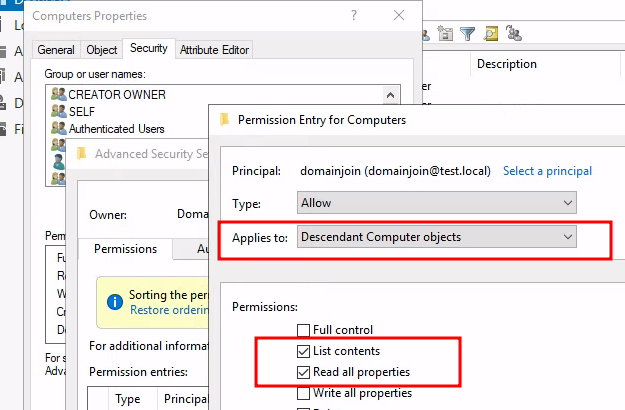Viewport: 625px width, 410px height.
Task: Click the blue info icon in banner
Action: 114,300
